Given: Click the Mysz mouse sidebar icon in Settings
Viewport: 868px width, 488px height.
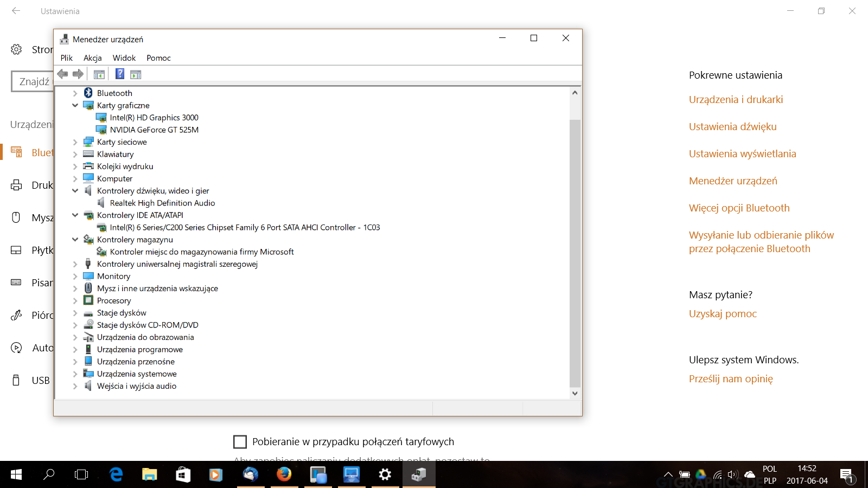Looking at the screenshot, I should [16, 217].
